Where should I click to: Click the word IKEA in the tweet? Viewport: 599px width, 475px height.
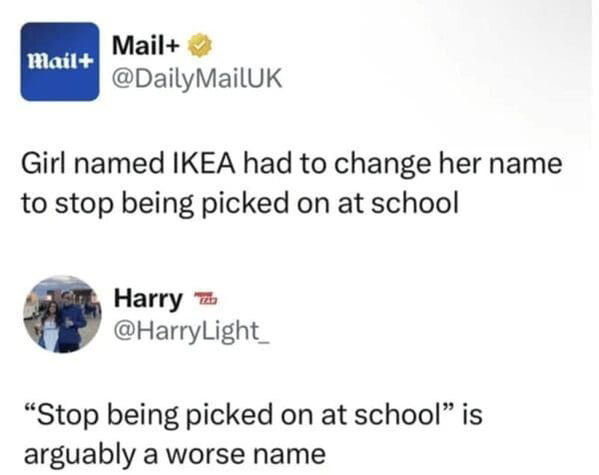[x=203, y=163]
